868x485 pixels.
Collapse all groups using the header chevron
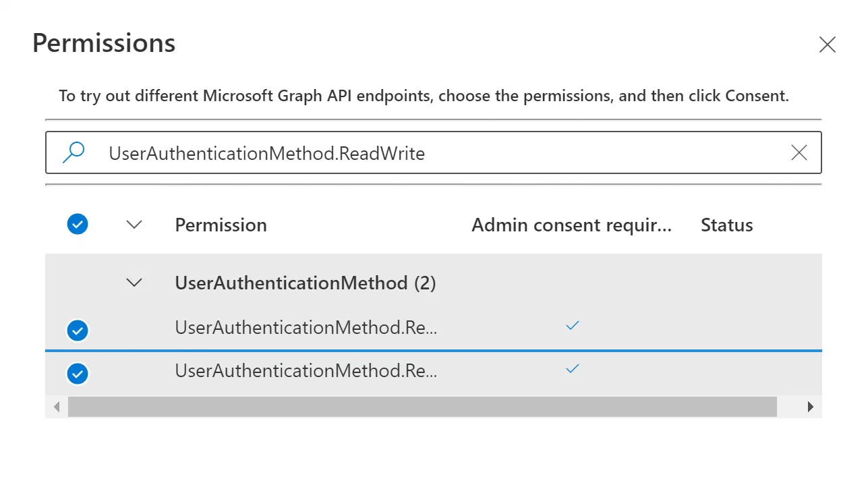tap(135, 225)
